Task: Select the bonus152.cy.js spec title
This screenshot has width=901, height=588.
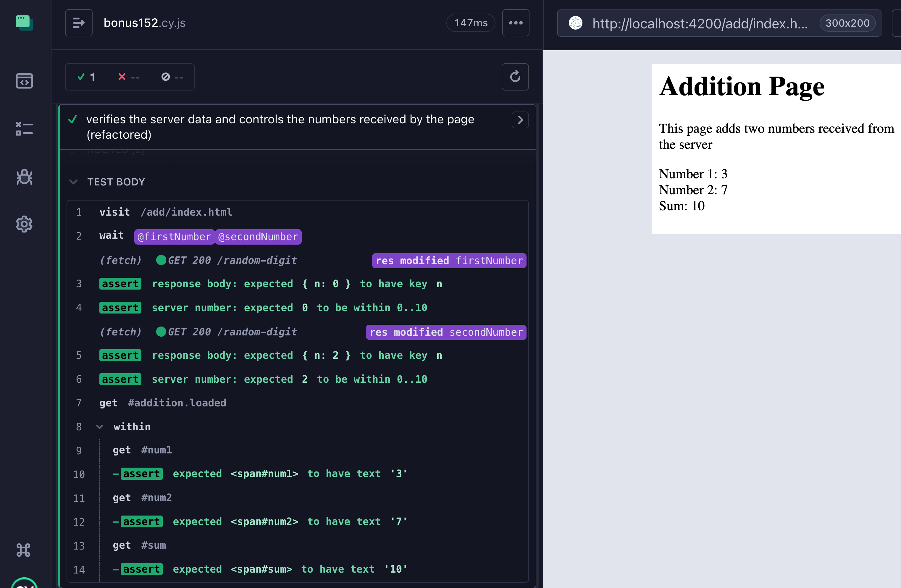Action: coord(144,23)
